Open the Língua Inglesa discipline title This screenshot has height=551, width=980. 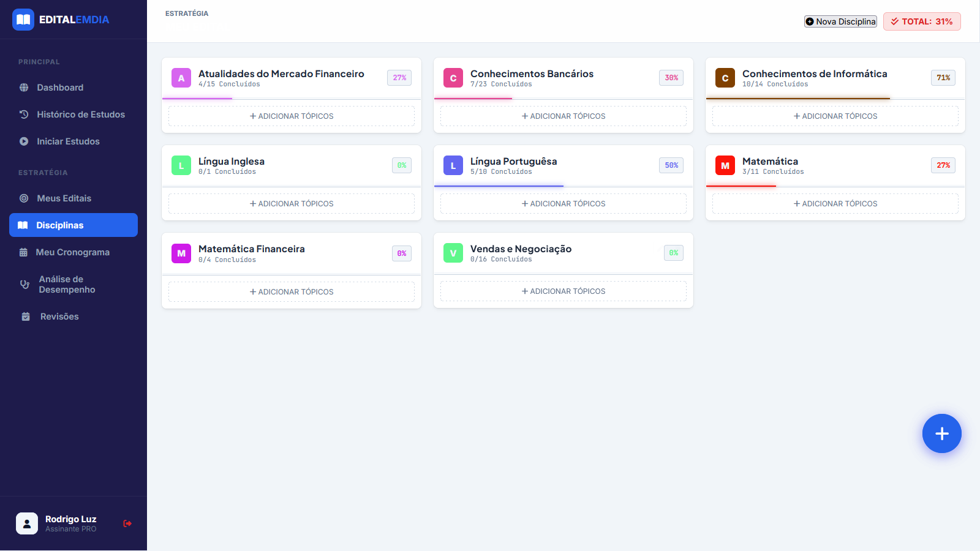click(232, 161)
